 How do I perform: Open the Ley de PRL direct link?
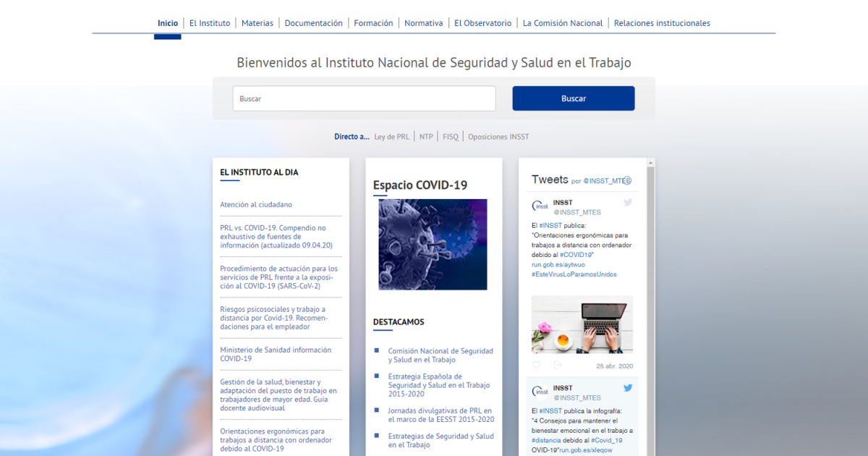pyautogui.click(x=391, y=137)
